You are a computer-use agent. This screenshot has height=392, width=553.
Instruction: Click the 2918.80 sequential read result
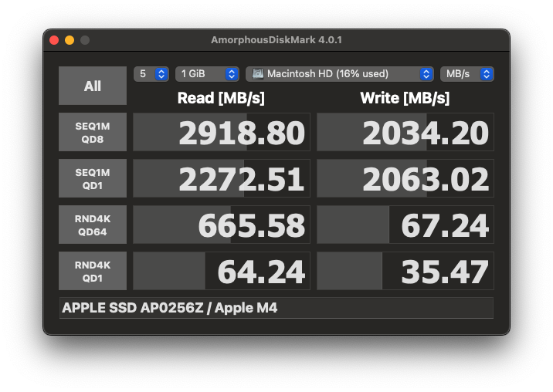(x=222, y=133)
